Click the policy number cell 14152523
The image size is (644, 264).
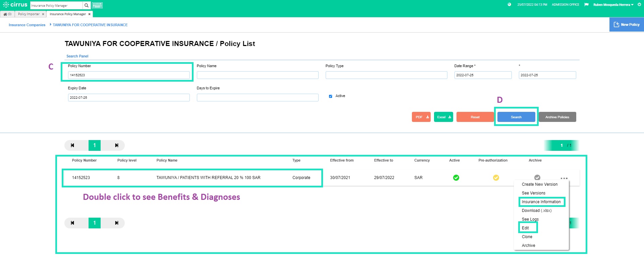click(x=81, y=178)
